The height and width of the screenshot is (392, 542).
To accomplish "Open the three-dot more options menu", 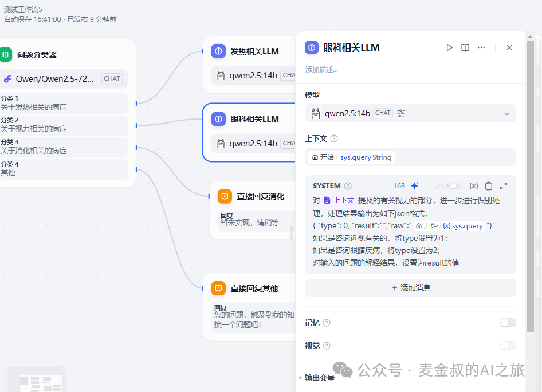I will [x=481, y=47].
